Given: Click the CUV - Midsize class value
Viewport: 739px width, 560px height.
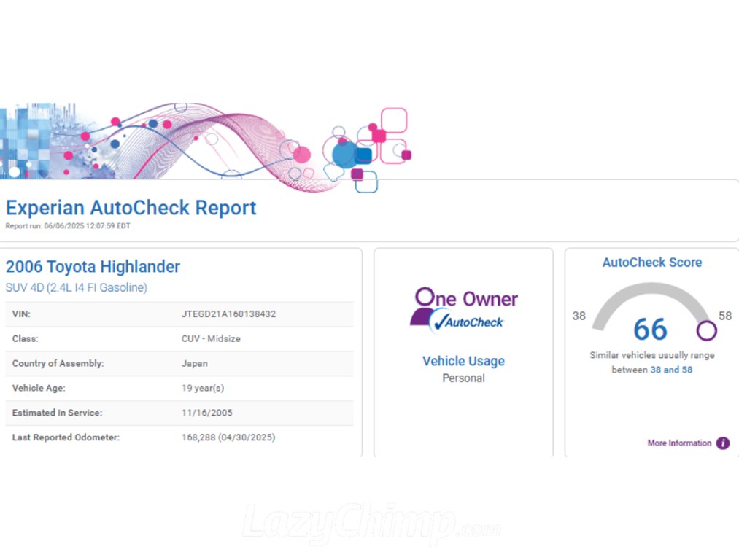Looking at the screenshot, I should pos(211,338).
